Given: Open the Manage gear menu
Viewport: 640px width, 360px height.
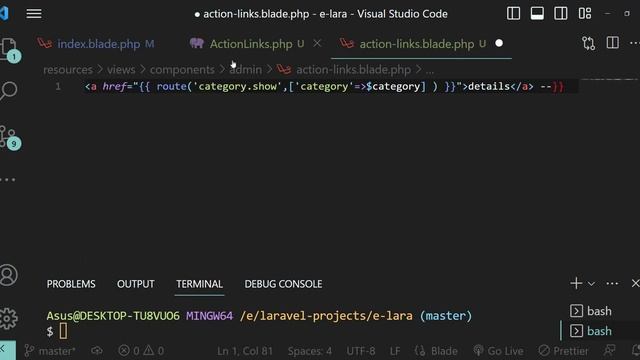Looking at the screenshot, I should 8,318.
